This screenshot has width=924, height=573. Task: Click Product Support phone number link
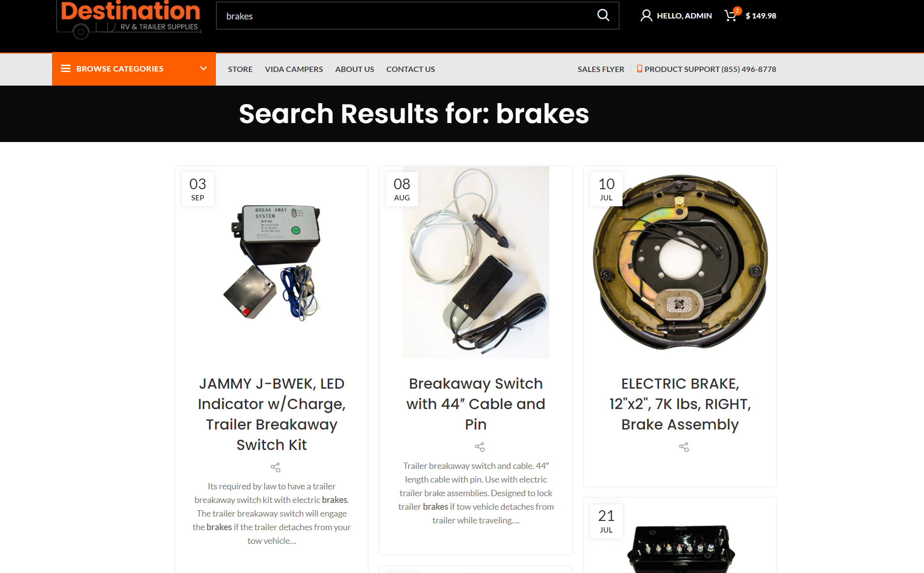pyautogui.click(x=707, y=69)
